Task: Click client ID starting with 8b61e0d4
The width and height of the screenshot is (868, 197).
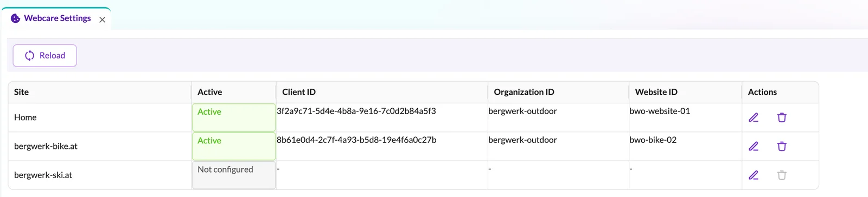Action: (356, 140)
